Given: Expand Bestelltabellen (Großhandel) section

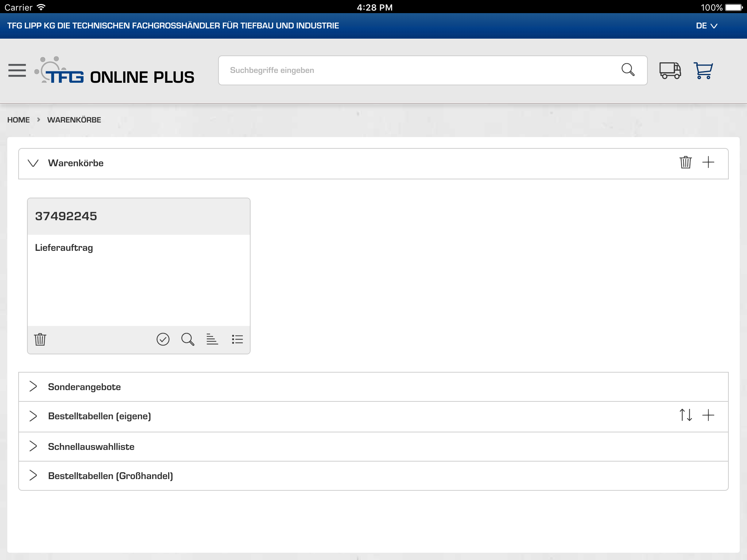Looking at the screenshot, I should click(33, 475).
